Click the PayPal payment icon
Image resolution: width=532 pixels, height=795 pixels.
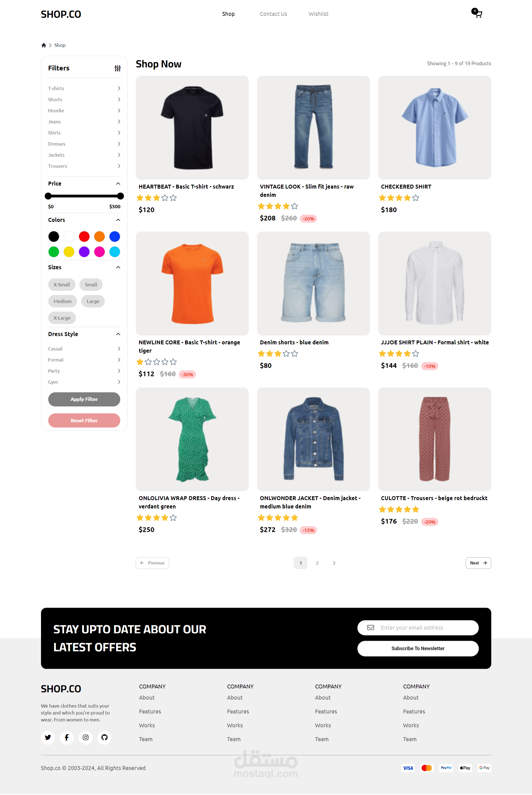(446, 768)
